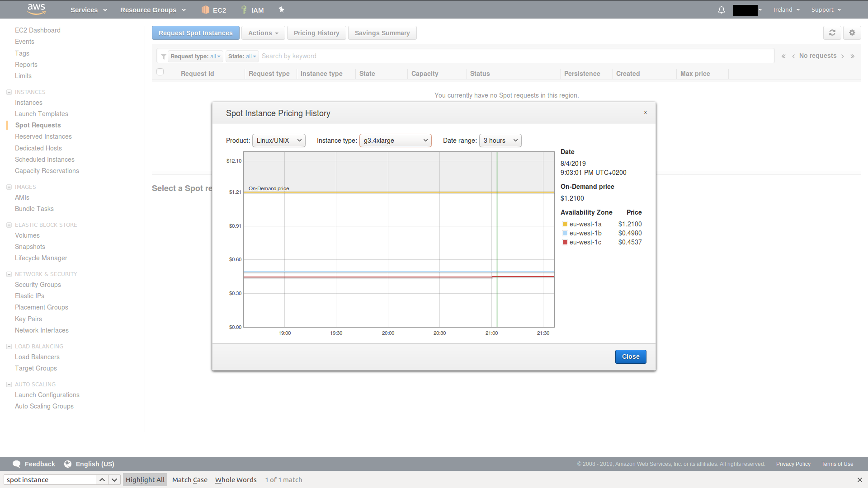The height and width of the screenshot is (488, 868).
Task: Open Reserved Instances in sidebar
Action: coord(43,136)
